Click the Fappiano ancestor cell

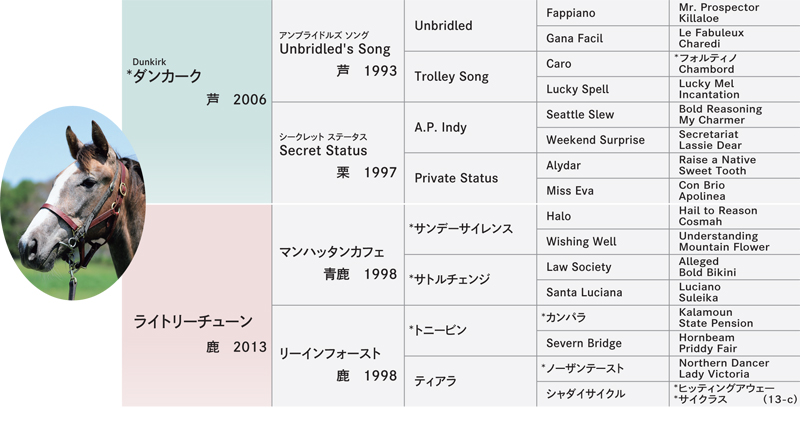pos(603,13)
